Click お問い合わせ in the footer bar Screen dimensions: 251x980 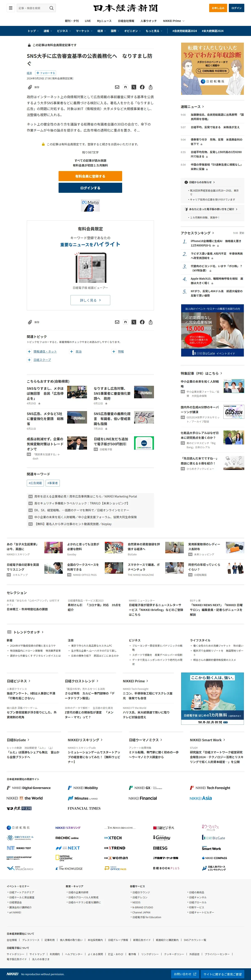pyautogui.click(x=185, y=974)
